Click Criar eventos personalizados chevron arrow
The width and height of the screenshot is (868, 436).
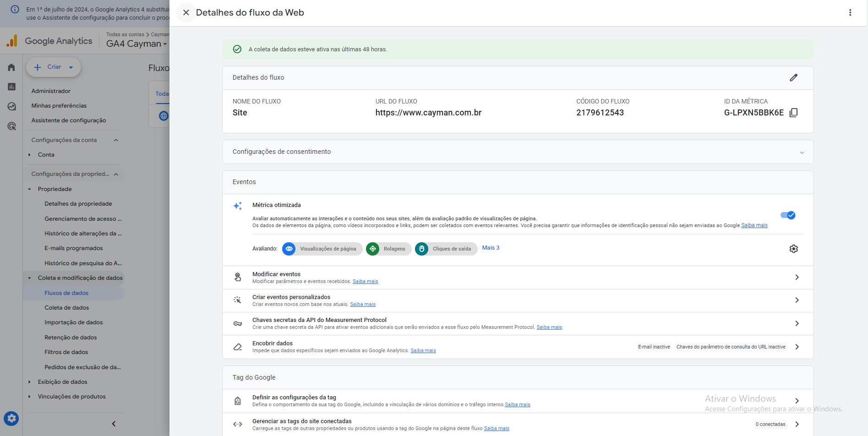coord(797,300)
